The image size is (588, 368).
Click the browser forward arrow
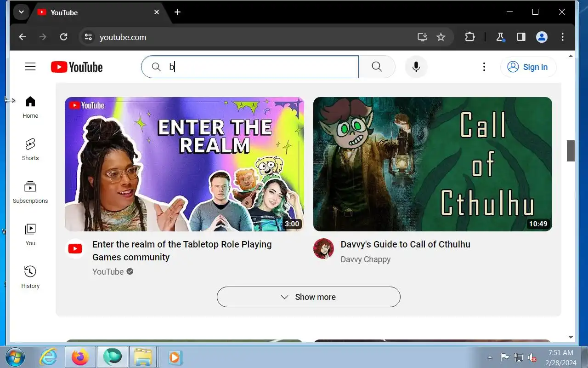[43, 37]
